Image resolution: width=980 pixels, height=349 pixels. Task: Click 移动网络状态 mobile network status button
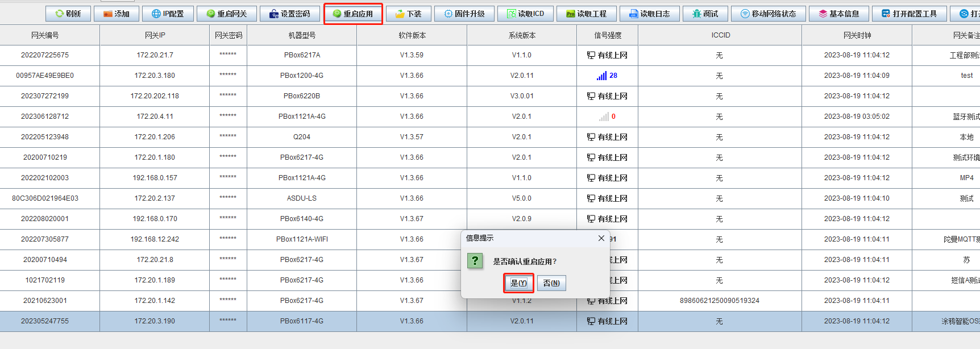point(768,14)
